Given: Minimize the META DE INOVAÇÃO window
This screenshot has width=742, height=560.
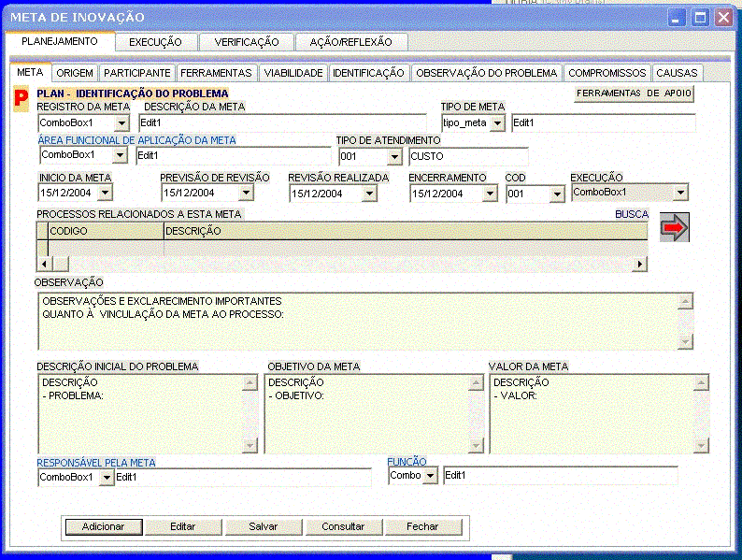Looking at the screenshot, I should pyautogui.click(x=676, y=18).
